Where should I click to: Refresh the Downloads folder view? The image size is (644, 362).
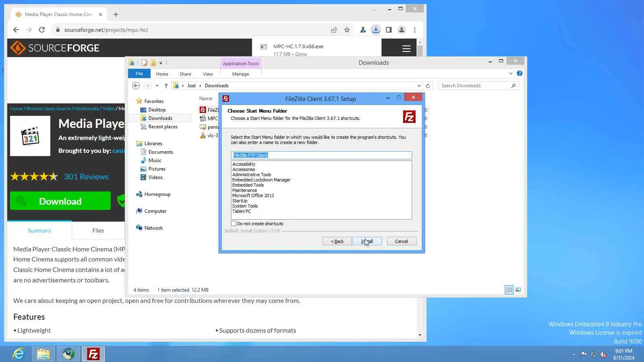point(428,86)
